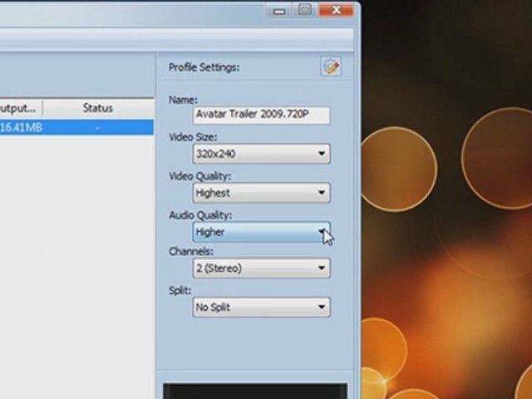Image resolution: width=532 pixels, height=399 pixels.
Task: Click the Profile Settings edit pencil icon
Action: point(331,67)
